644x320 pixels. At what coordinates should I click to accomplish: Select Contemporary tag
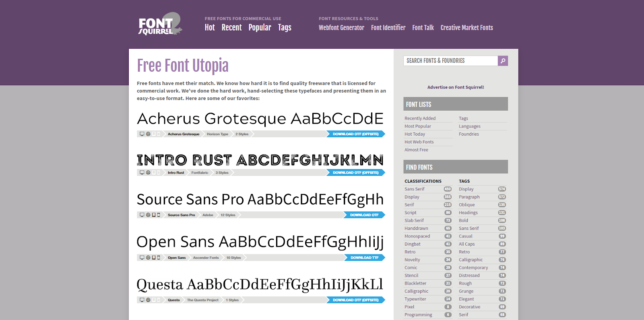click(473, 268)
